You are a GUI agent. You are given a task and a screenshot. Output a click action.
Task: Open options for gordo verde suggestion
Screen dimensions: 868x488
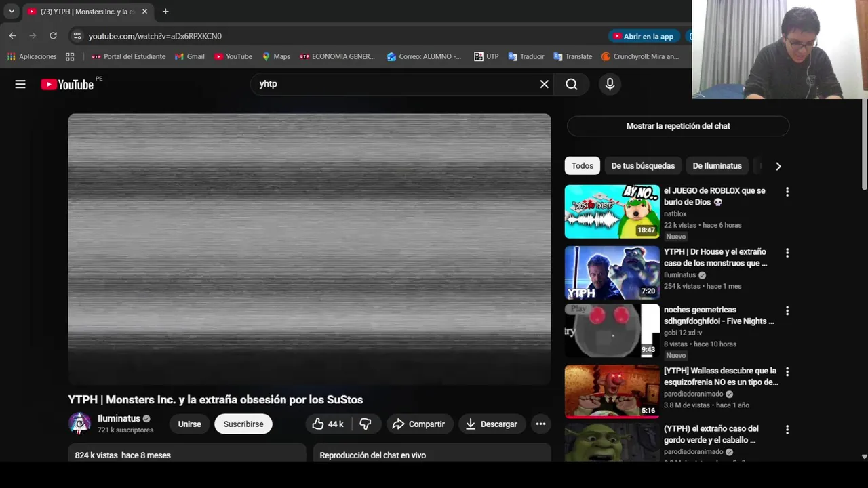tap(787, 430)
